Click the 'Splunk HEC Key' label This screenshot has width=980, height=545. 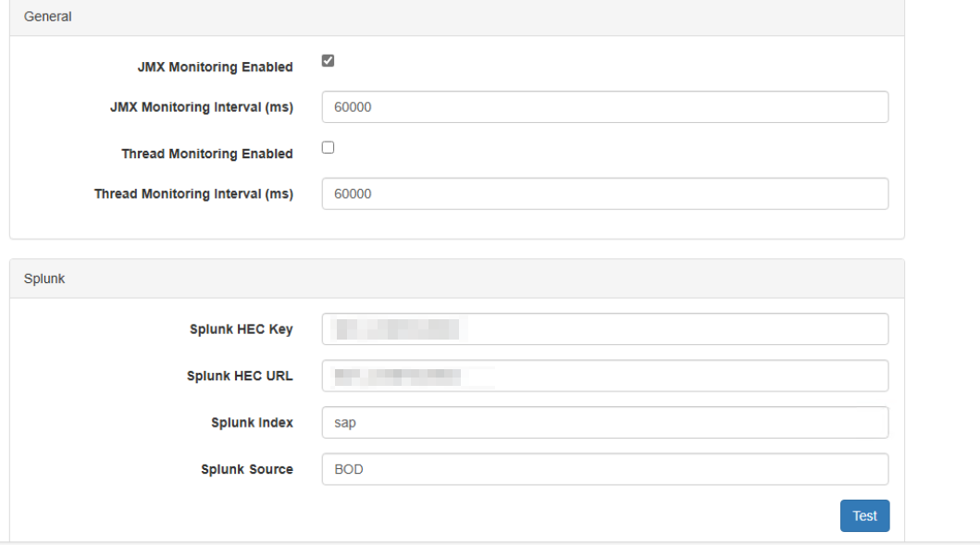pos(241,330)
